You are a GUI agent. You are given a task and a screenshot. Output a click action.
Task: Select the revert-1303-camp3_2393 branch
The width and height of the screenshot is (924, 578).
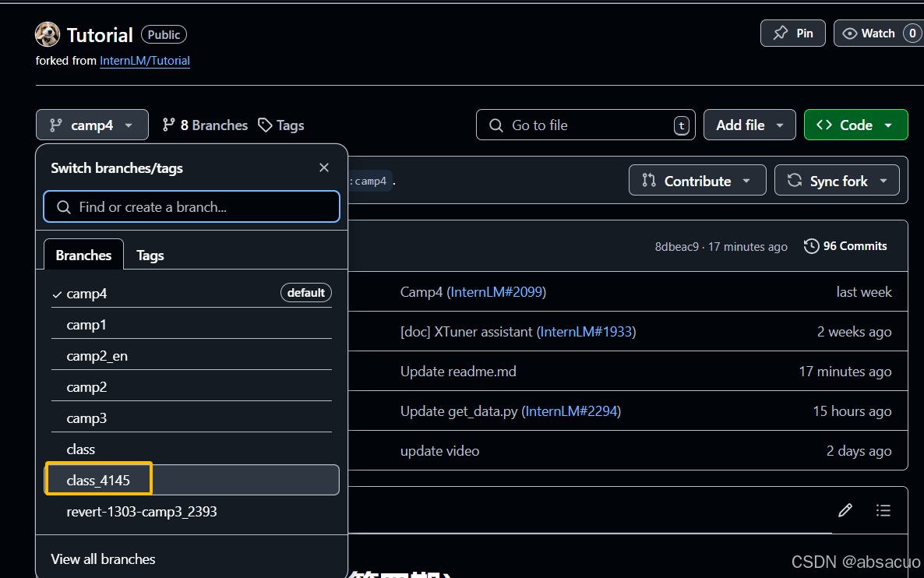click(192, 512)
